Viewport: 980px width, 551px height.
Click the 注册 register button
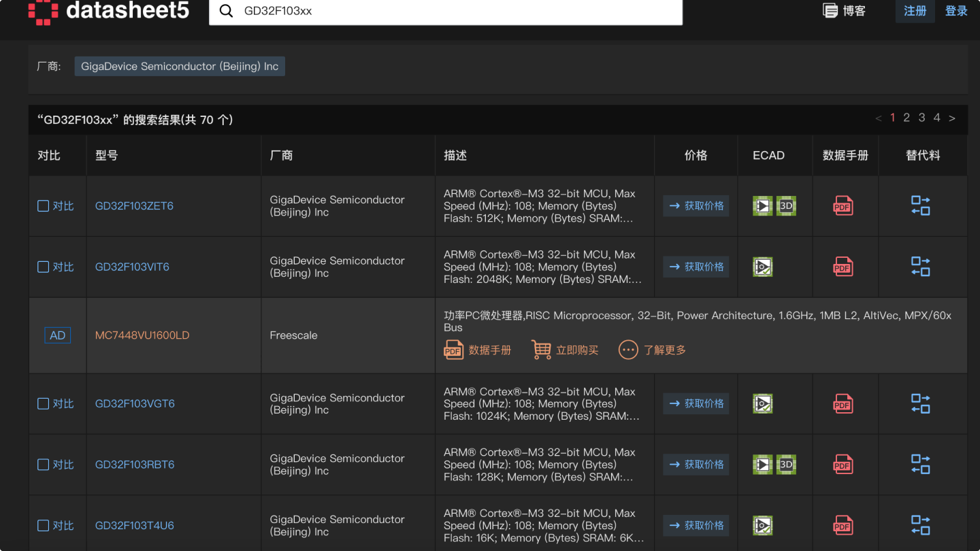click(x=915, y=11)
